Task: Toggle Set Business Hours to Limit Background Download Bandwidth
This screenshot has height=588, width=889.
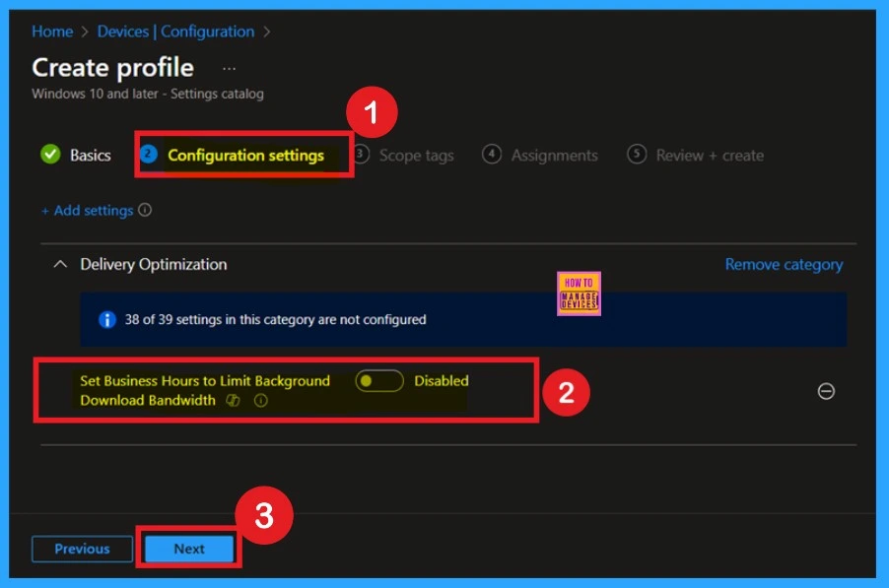Action: [x=379, y=380]
